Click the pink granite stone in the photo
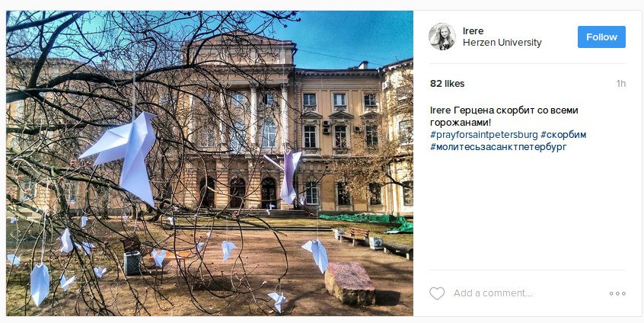The image size is (644, 323). tap(349, 283)
